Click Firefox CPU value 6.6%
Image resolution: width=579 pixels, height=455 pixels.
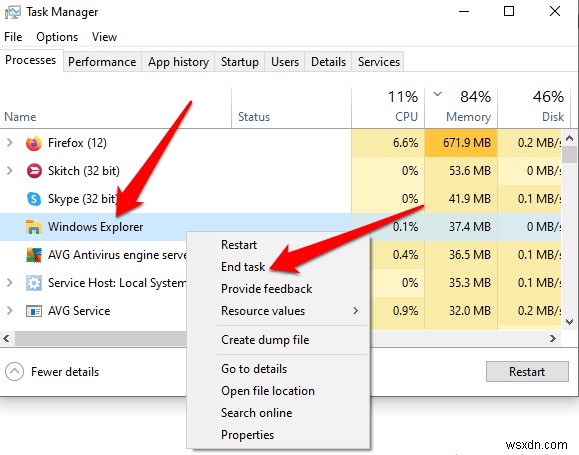[x=405, y=143]
